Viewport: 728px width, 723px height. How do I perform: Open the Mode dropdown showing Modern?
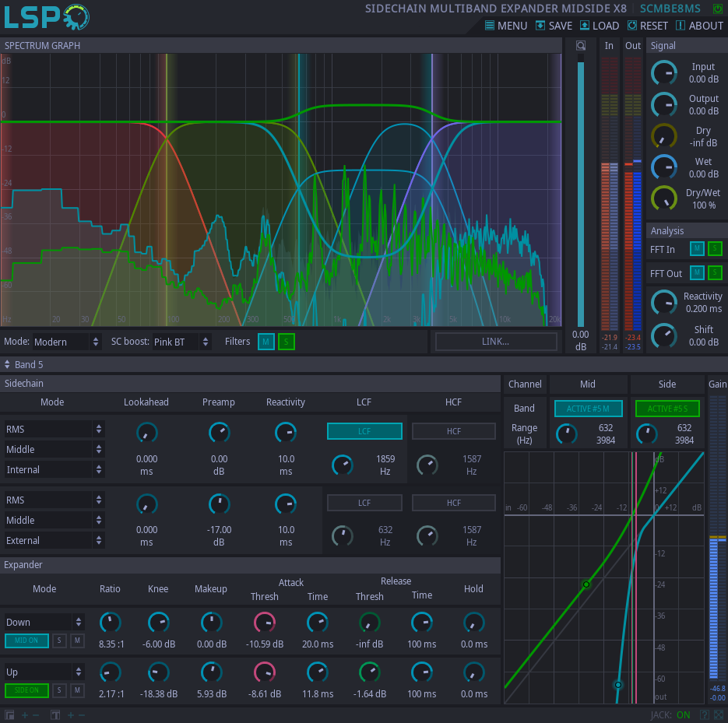pos(66,342)
